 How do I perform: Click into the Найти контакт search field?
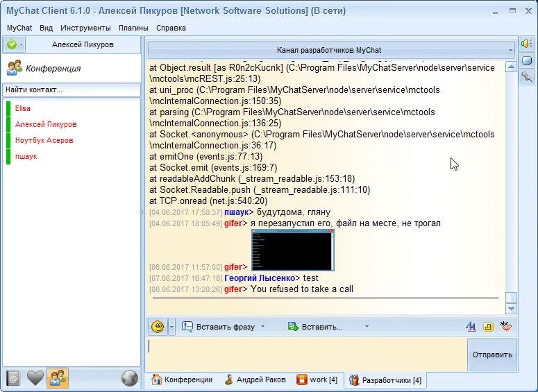(72, 90)
